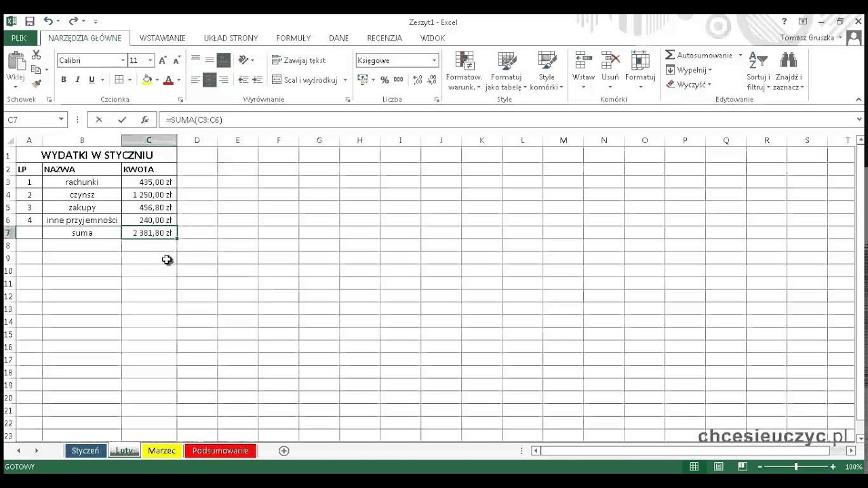Image resolution: width=868 pixels, height=488 pixels.
Task: Open Wypełnij fill menu
Action: 689,70
